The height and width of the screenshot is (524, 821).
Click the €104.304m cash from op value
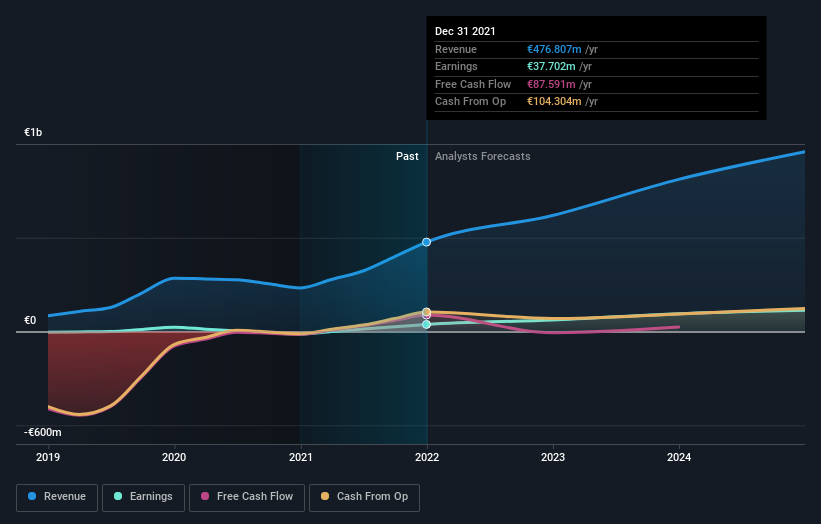click(554, 102)
